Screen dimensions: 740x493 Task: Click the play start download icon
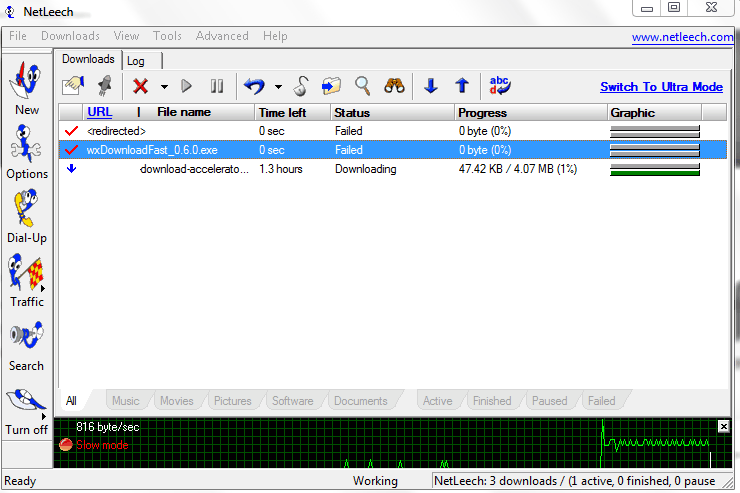(186, 86)
